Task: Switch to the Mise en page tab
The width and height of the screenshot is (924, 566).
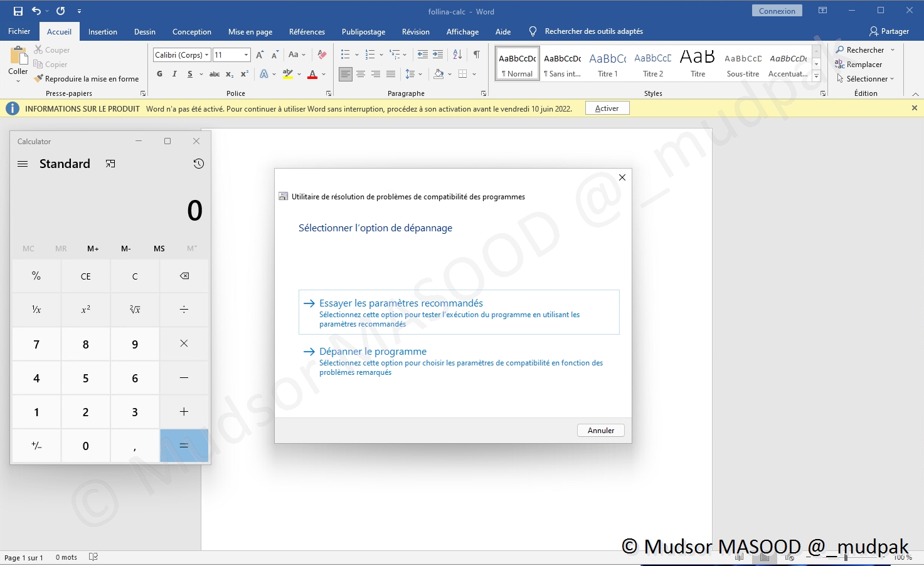Action: click(250, 32)
